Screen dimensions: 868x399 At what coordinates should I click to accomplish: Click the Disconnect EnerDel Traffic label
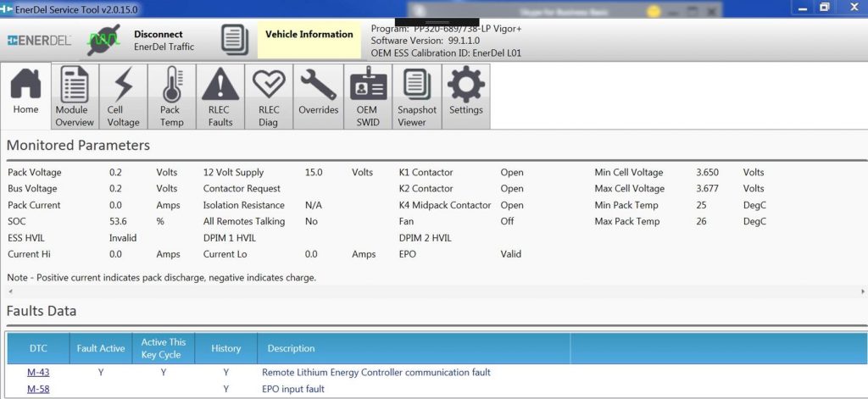tap(164, 41)
